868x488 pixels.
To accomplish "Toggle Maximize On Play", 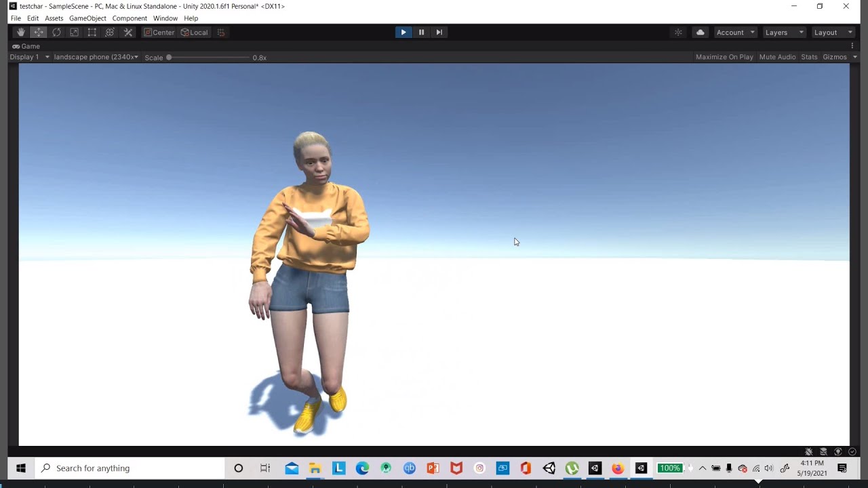I will 724,57.
